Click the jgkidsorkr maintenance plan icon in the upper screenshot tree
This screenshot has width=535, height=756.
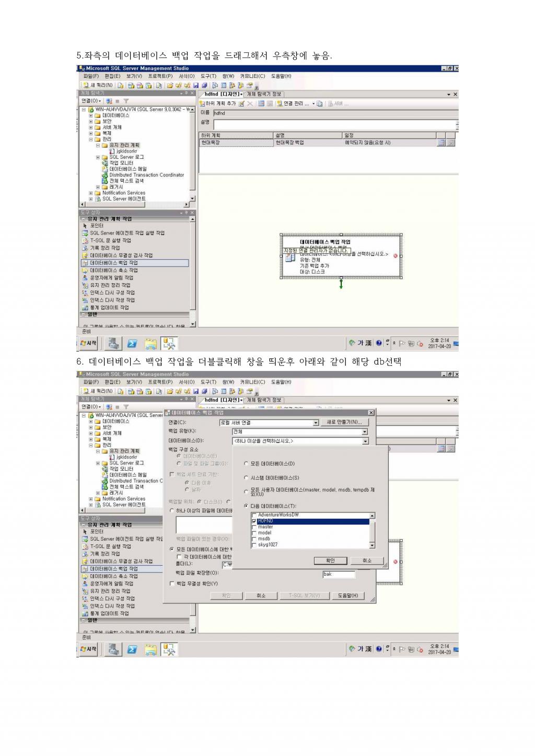(112, 151)
